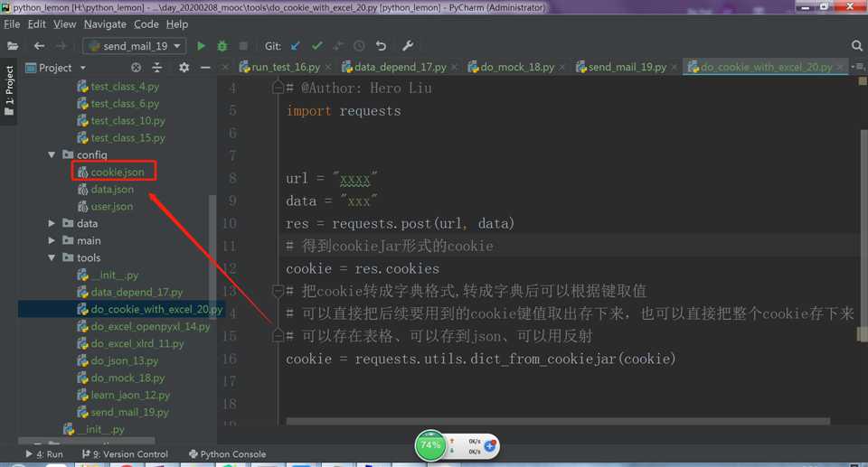Collapse all with the Project panel icon
The height and width of the screenshot is (467, 868).
tap(157, 68)
